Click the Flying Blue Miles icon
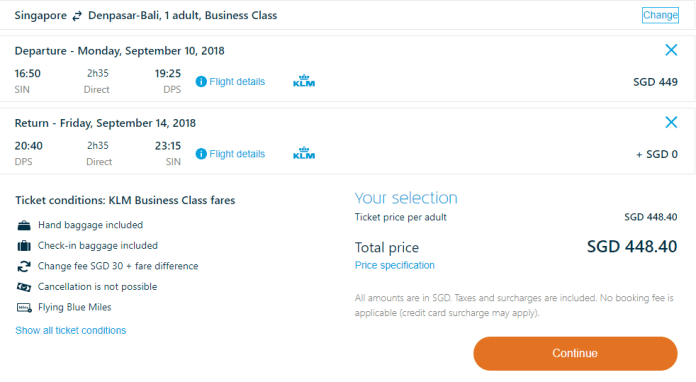 click(x=24, y=307)
